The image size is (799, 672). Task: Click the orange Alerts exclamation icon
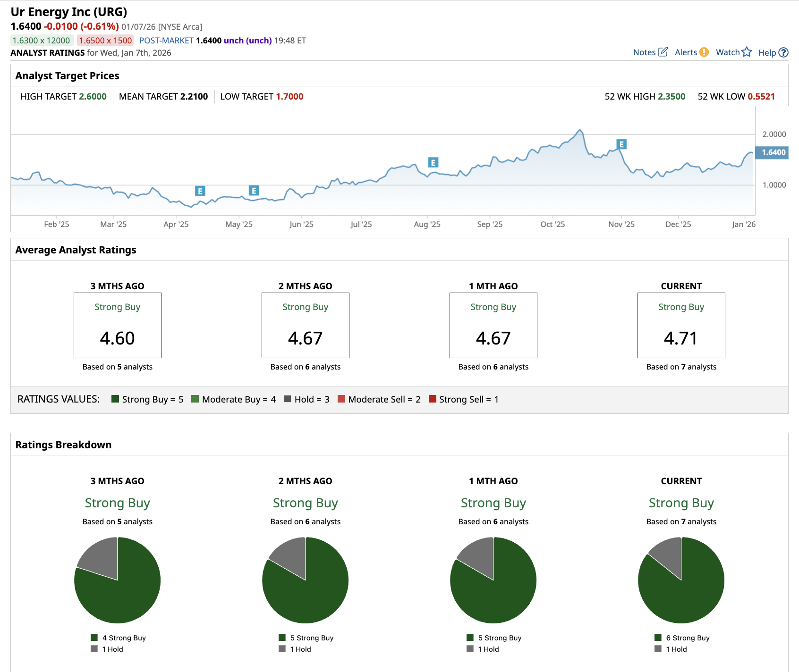tap(704, 52)
